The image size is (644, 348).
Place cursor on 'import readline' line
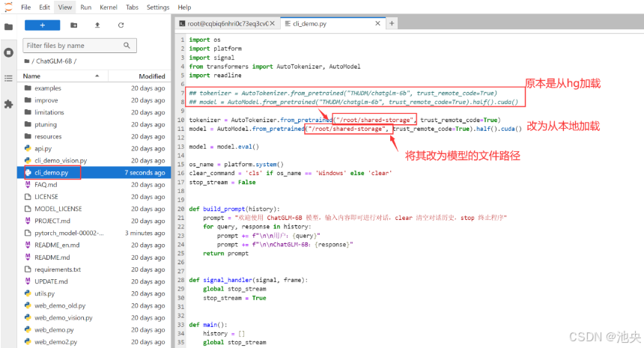point(215,76)
